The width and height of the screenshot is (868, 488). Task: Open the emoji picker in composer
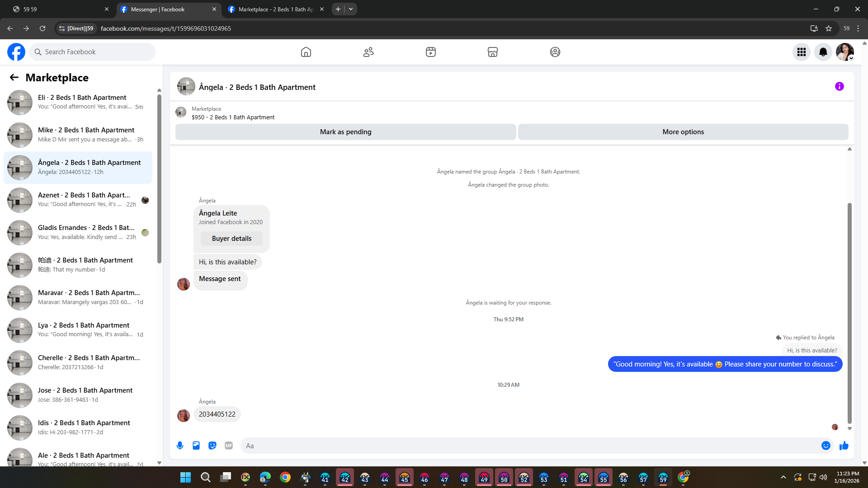826,446
